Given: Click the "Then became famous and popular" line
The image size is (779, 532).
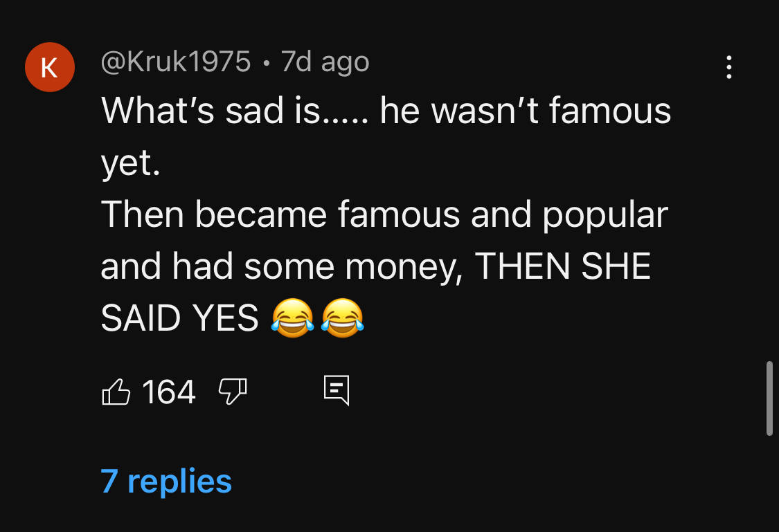Looking at the screenshot, I should 384,215.
